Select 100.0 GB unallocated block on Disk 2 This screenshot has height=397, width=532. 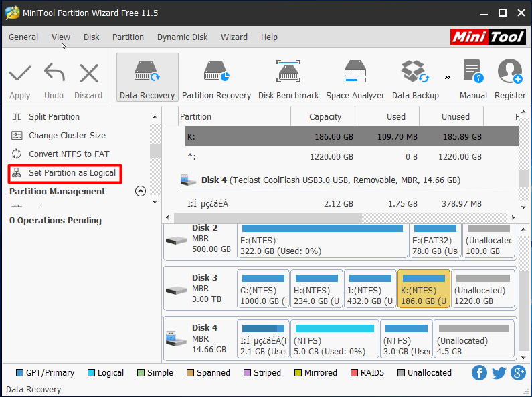point(489,241)
